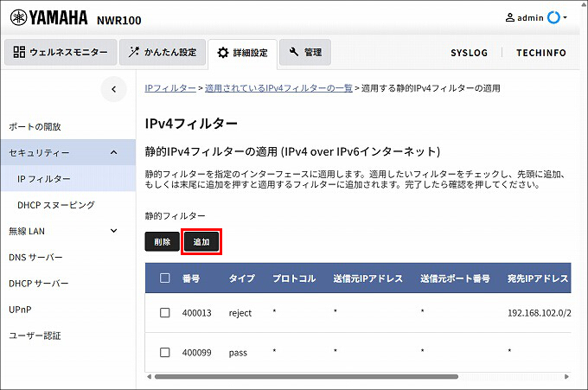Click the 宛先IPアドレス column header
The image size is (588, 390).
pyautogui.click(x=539, y=278)
